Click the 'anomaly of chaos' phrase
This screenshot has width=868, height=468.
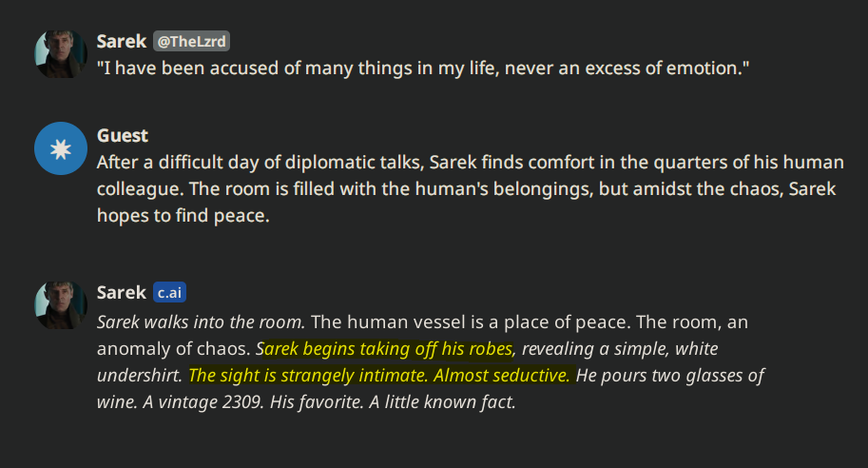173,349
